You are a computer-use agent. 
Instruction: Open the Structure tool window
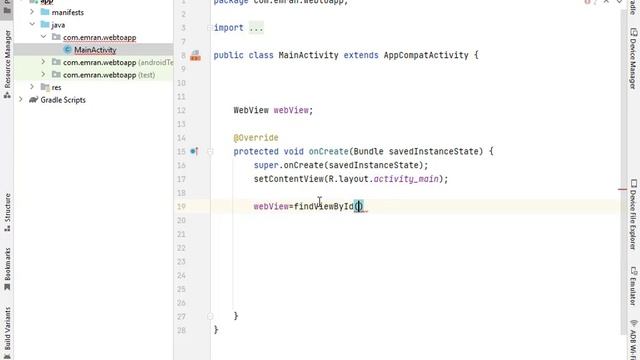pyautogui.click(x=7, y=212)
